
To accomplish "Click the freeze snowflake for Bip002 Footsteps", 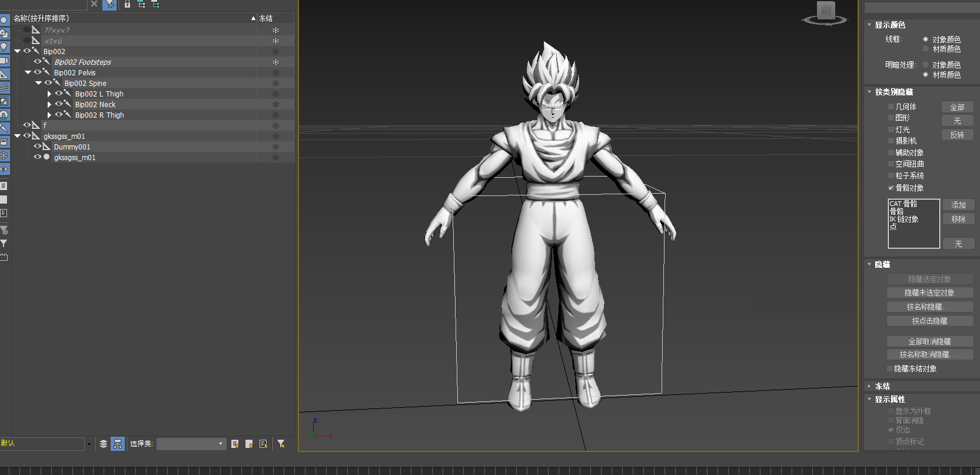I will [275, 62].
